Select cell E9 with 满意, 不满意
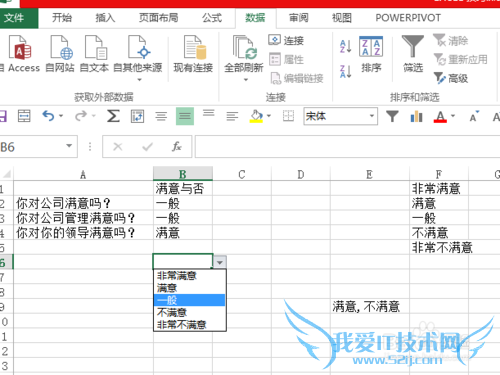Viewport: 500px width, 375px height. tap(370, 306)
